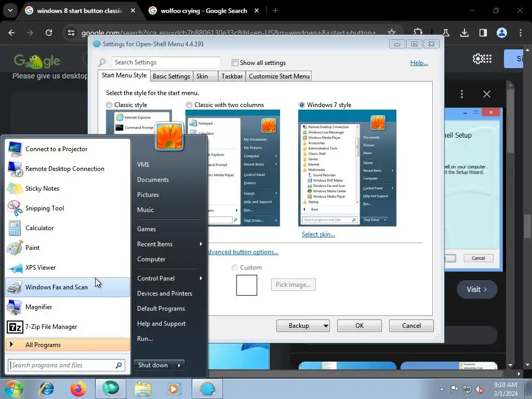Open Devices and Printers entry

(x=165, y=294)
